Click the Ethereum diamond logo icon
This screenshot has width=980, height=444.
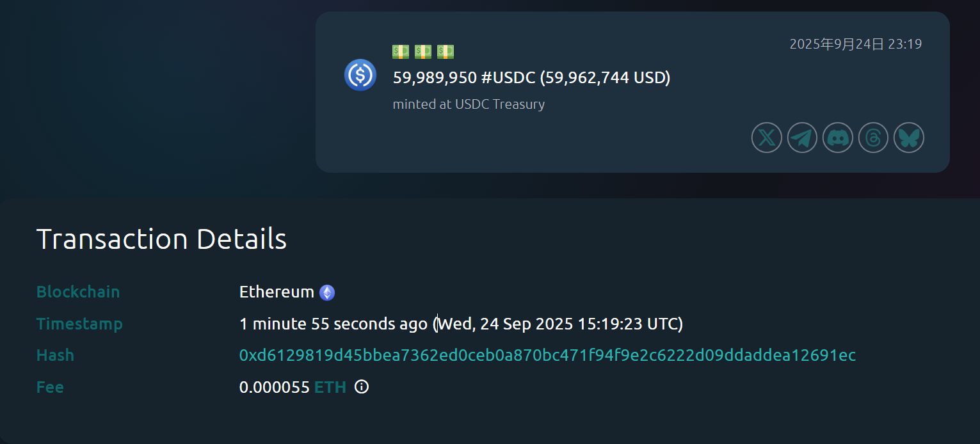pyautogui.click(x=327, y=292)
